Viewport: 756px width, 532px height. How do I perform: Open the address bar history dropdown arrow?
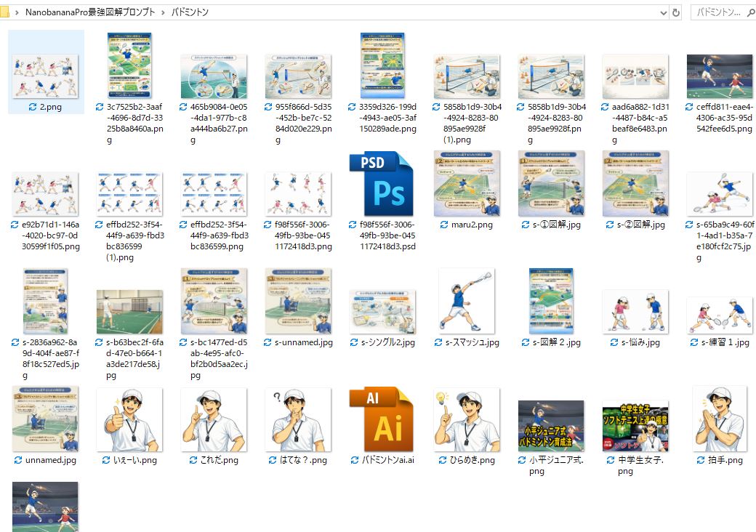point(662,13)
